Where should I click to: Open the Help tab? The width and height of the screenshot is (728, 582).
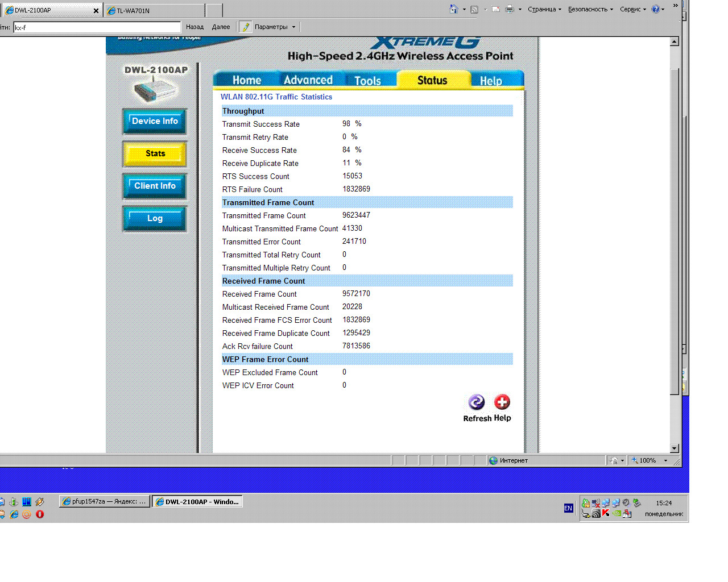point(491,81)
